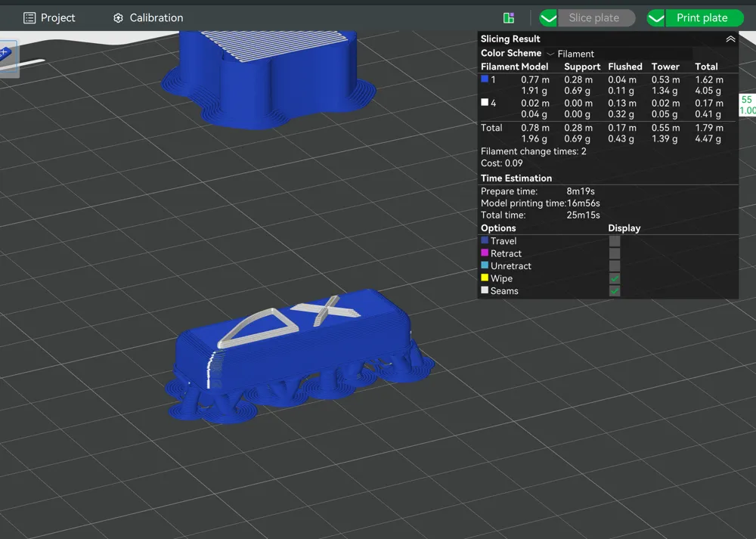The width and height of the screenshot is (756, 539).
Task: Click the green plate layout icon
Action: coord(509,18)
